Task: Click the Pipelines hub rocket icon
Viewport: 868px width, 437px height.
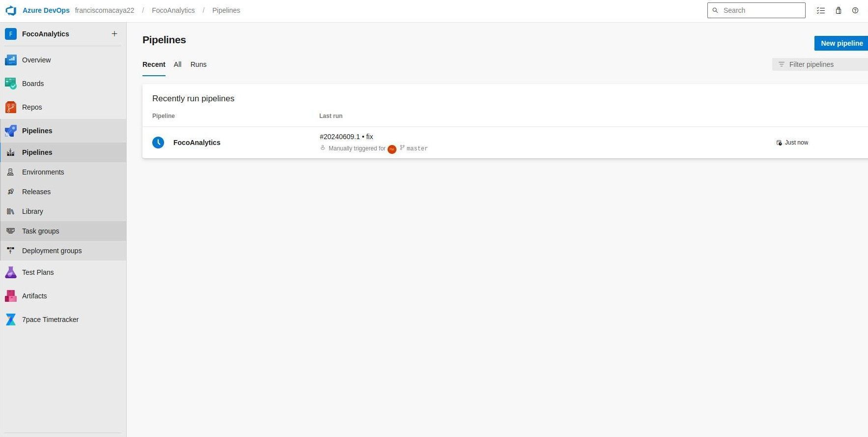Action: pos(11,131)
